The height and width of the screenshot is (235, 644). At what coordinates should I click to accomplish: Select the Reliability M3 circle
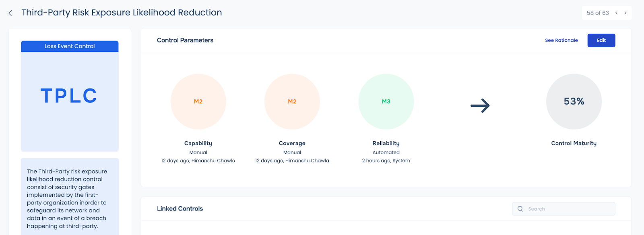[386, 101]
